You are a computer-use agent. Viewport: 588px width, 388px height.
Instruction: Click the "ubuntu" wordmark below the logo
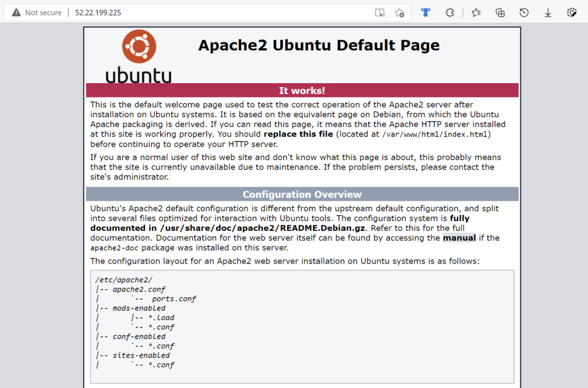[x=139, y=75]
